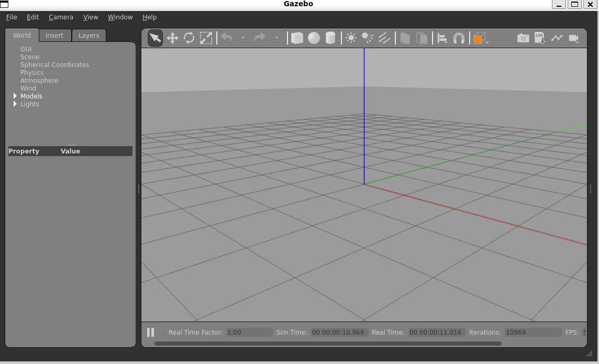The image size is (599, 364).
Task: Click the horizontal scrollbar under status bar
Action: tap(327, 344)
